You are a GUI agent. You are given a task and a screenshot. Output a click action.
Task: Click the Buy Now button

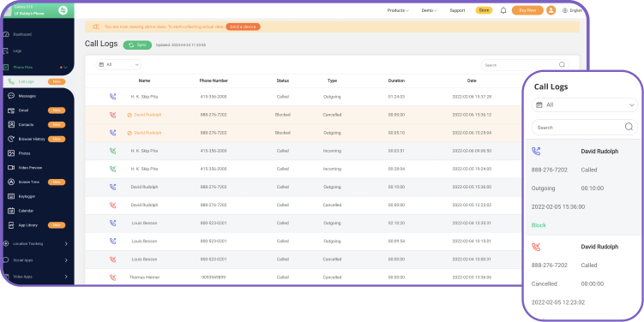click(x=527, y=10)
